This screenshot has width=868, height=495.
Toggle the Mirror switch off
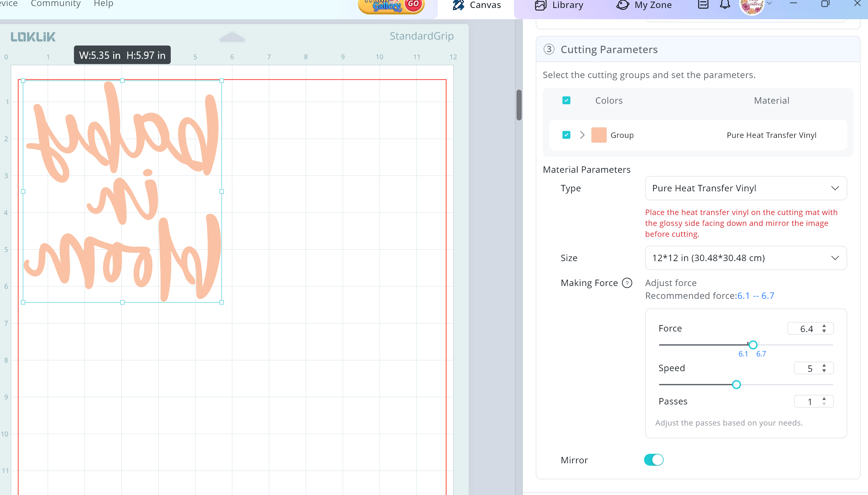click(x=653, y=459)
